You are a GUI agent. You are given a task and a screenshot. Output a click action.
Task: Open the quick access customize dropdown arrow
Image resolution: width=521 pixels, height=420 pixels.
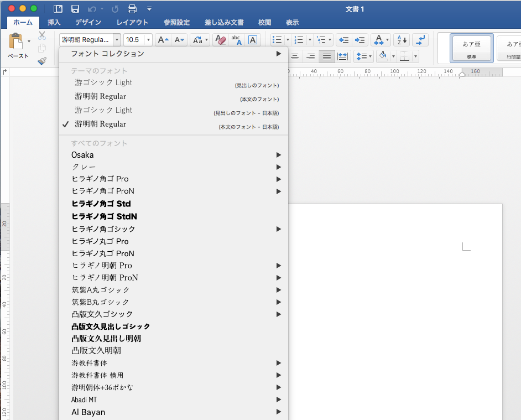pyautogui.click(x=149, y=9)
